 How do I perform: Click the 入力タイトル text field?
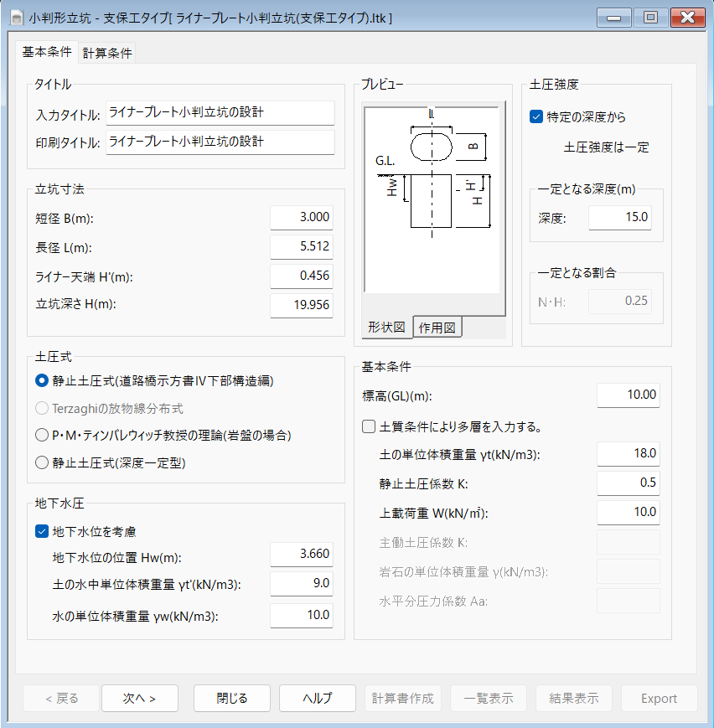point(220,113)
